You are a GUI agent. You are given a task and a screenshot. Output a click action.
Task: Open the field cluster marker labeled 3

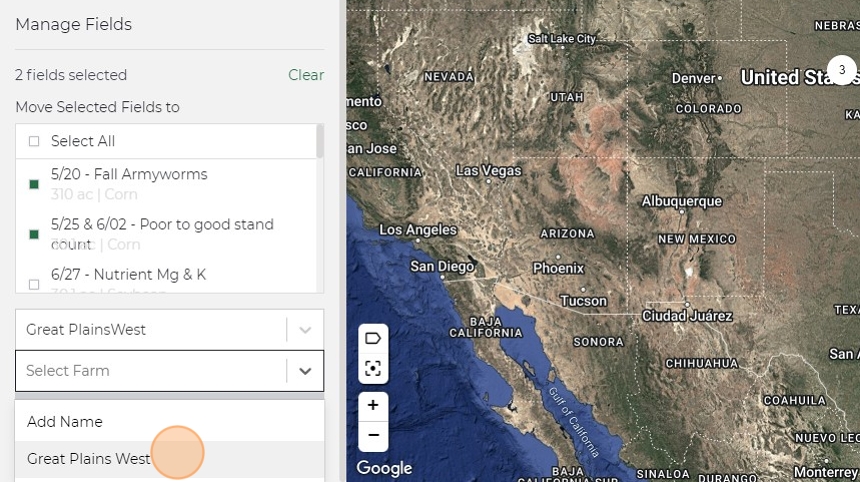(x=842, y=71)
